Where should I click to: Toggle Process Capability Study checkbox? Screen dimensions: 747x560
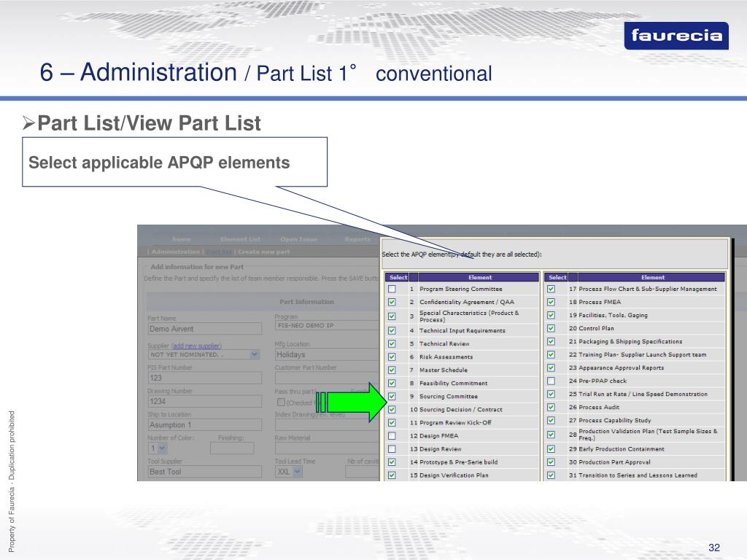(551, 421)
